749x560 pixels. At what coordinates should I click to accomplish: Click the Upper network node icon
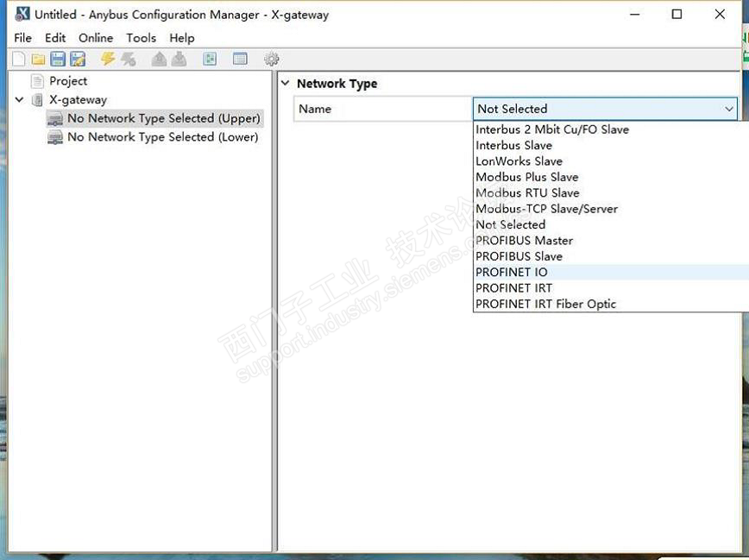(55, 118)
